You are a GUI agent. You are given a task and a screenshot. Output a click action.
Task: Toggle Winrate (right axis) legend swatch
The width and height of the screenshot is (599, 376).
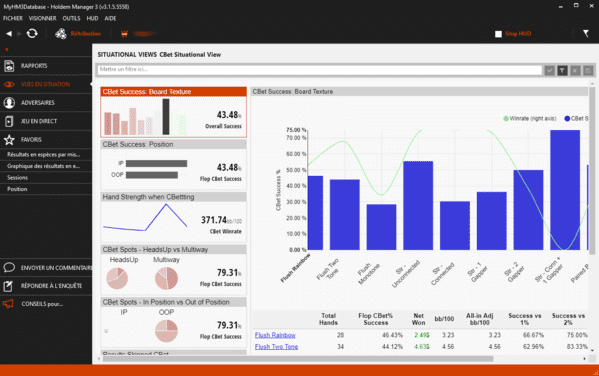pyautogui.click(x=506, y=118)
